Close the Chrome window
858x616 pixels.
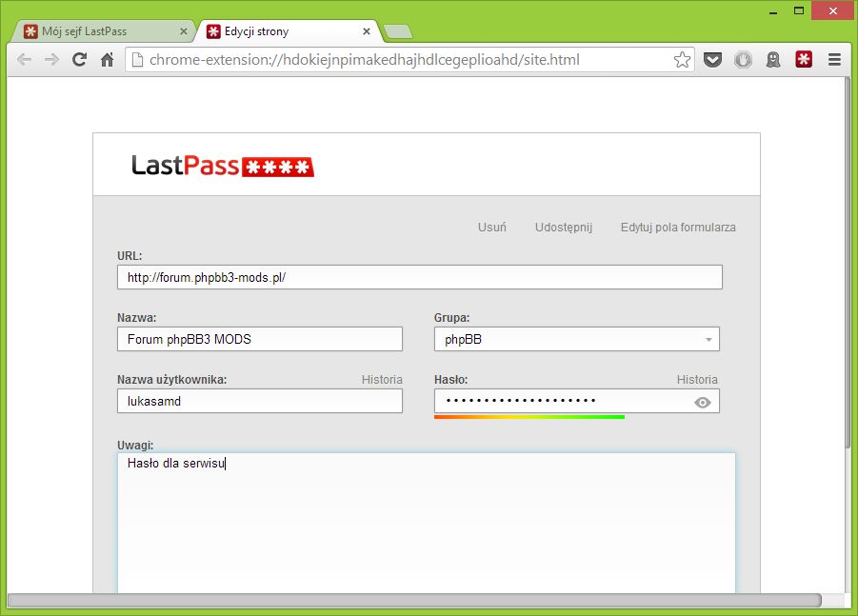pos(833,10)
